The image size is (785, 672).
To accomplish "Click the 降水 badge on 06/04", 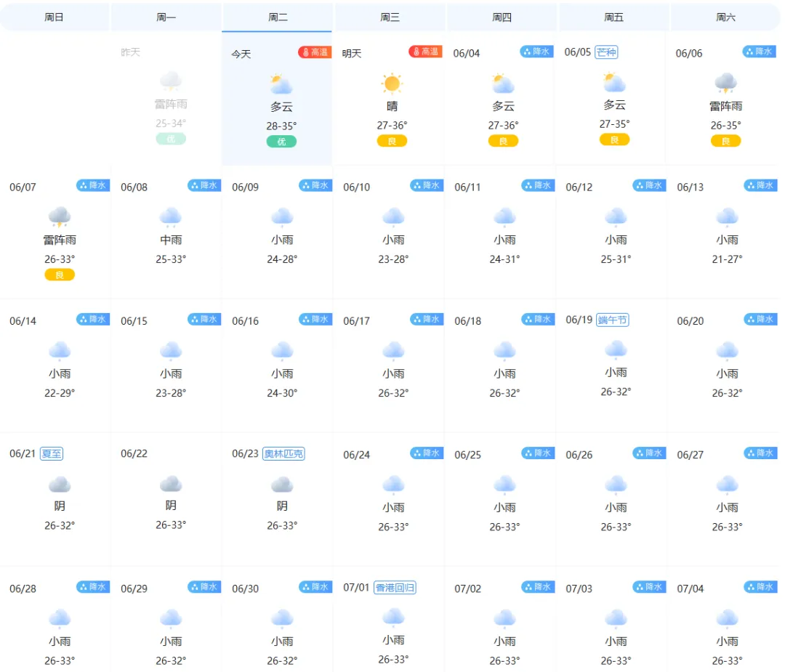I will (x=536, y=52).
